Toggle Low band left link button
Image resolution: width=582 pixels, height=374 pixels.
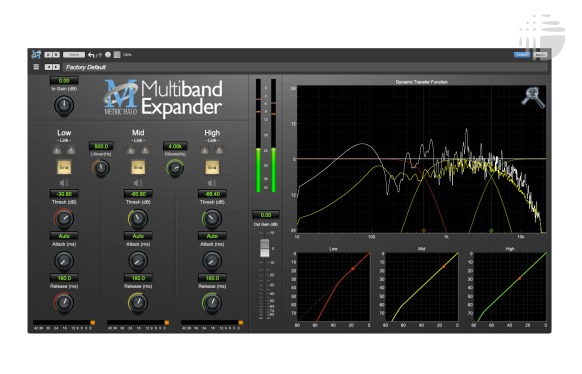click(57, 150)
